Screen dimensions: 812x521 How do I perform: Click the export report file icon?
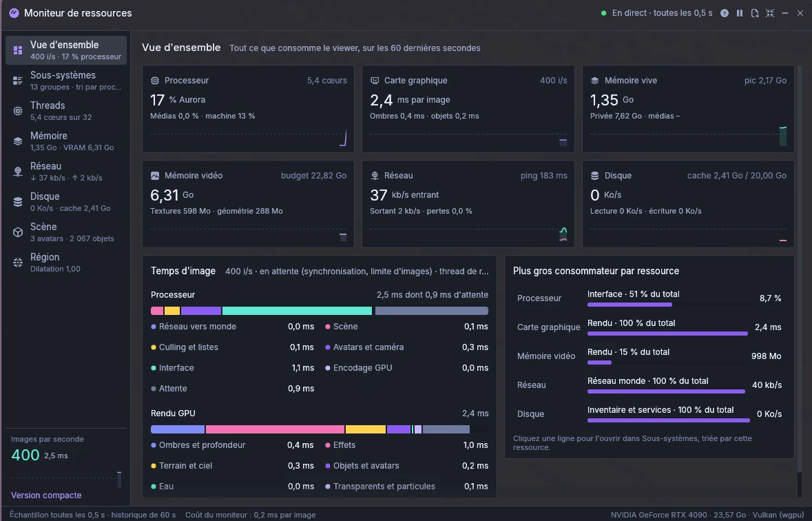[x=755, y=13]
